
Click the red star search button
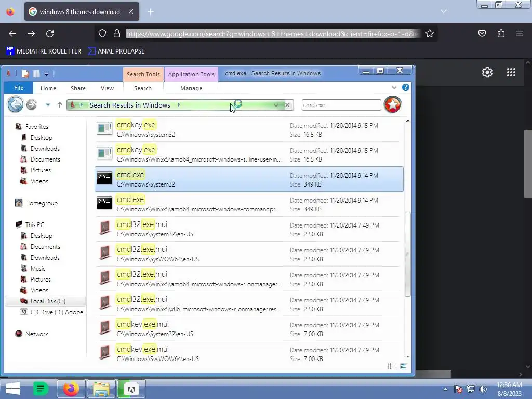[x=393, y=104]
